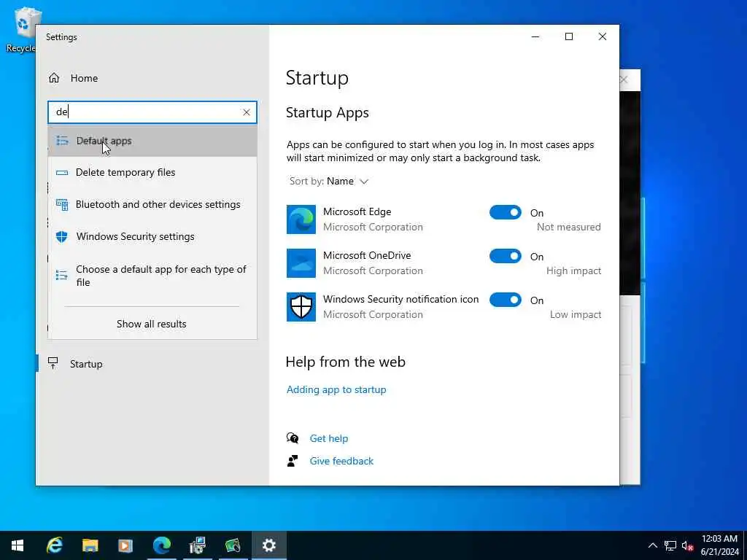Click the Startup monitor icon in sidebar
The image size is (747, 560).
(x=53, y=363)
